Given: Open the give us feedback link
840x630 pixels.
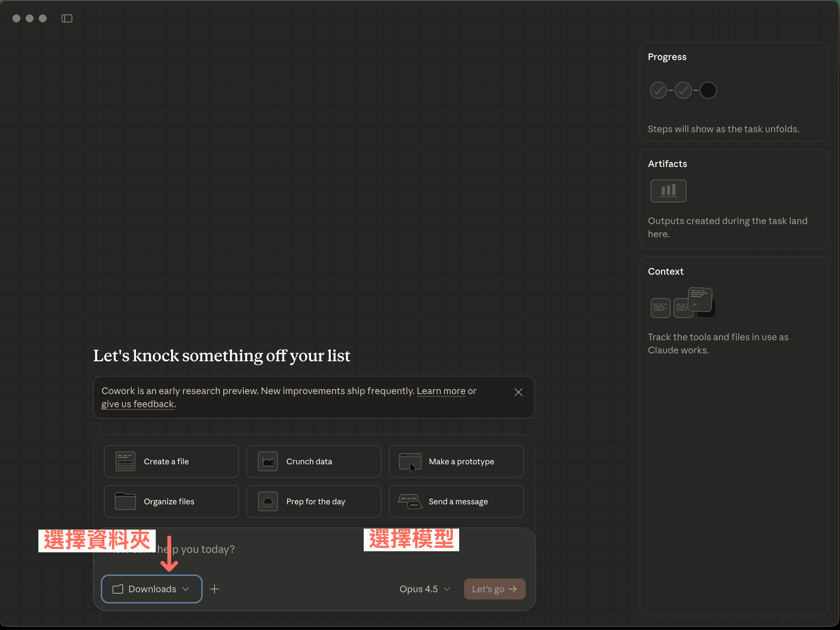Looking at the screenshot, I should click(138, 404).
